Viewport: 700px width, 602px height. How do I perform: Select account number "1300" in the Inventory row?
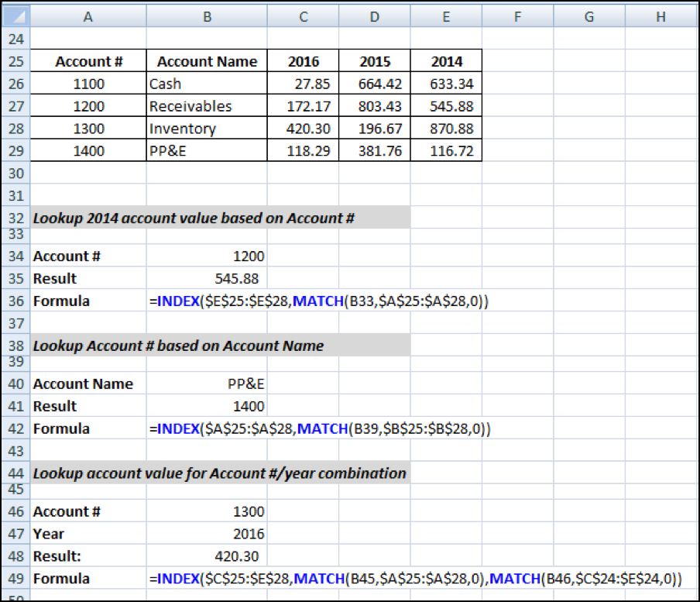[x=88, y=128]
